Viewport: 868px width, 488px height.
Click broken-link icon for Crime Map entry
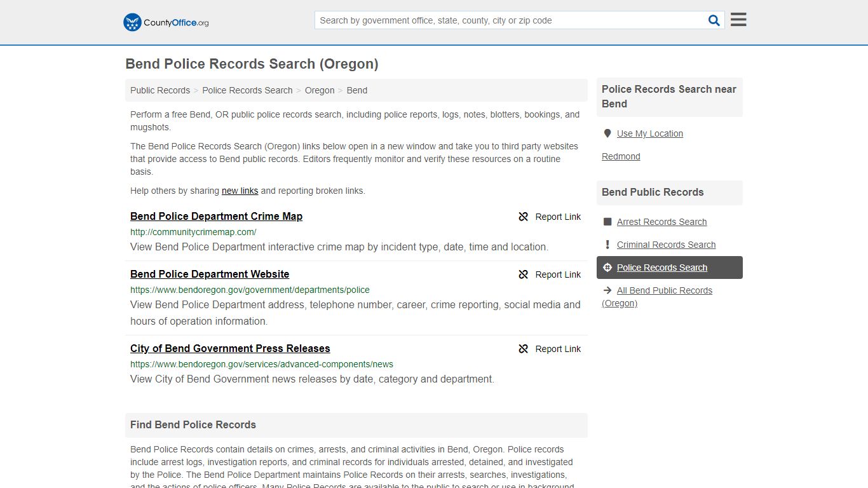point(524,217)
